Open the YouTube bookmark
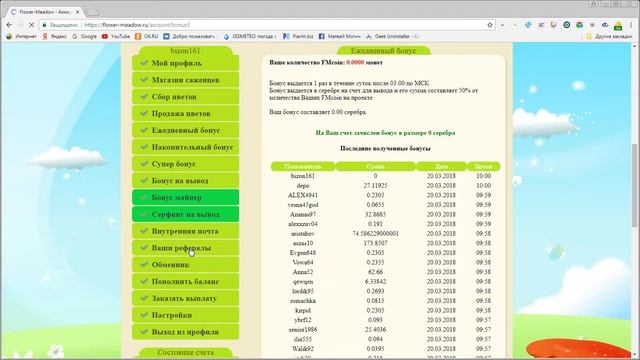This screenshot has width=640, height=360. [116, 36]
